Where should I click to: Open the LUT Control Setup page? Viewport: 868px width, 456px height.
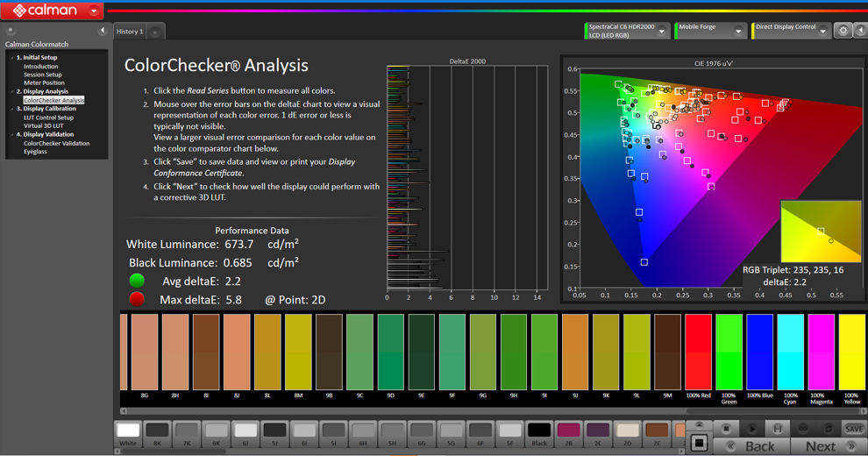point(49,118)
